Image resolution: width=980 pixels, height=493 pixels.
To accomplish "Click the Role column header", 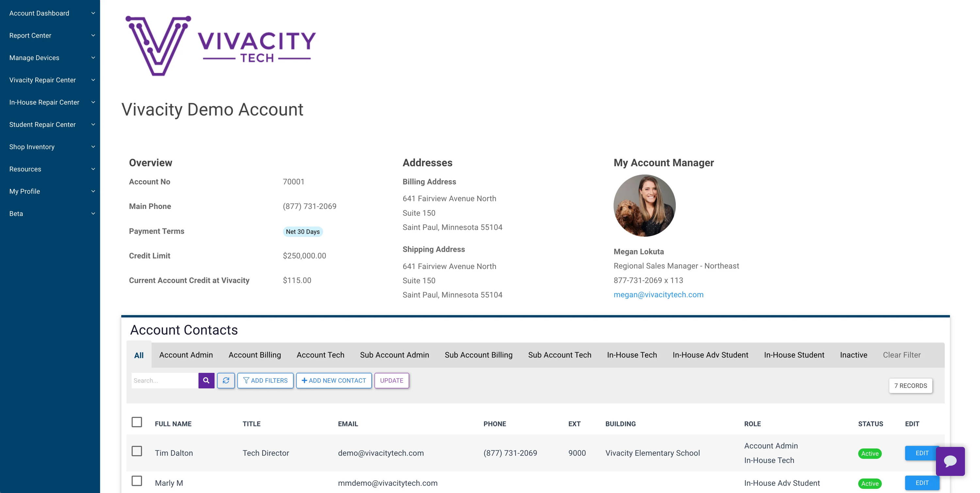I will 753,424.
